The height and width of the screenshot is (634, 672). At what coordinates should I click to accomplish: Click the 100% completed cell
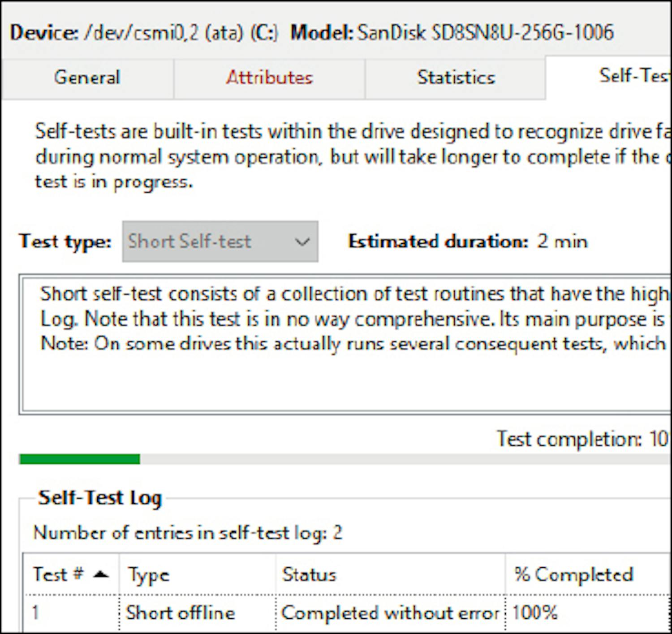[x=534, y=612]
